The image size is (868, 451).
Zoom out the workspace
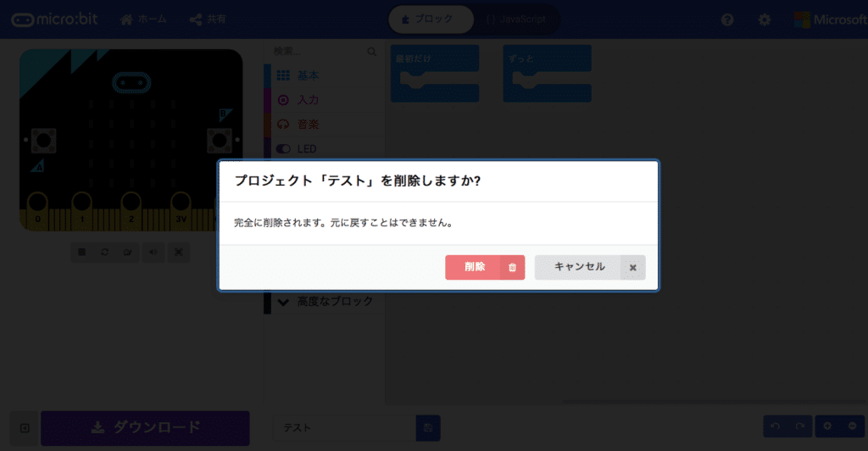853,426
